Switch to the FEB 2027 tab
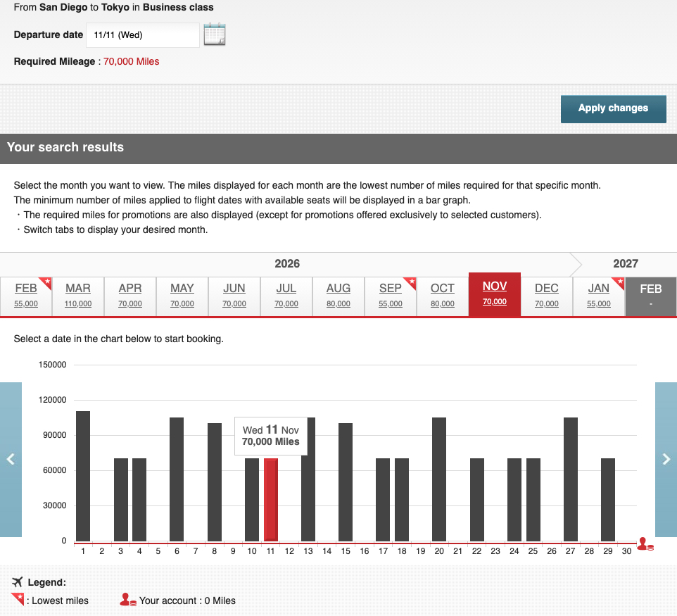This screenshot has height=616, width=677. (x=650, y=296)
